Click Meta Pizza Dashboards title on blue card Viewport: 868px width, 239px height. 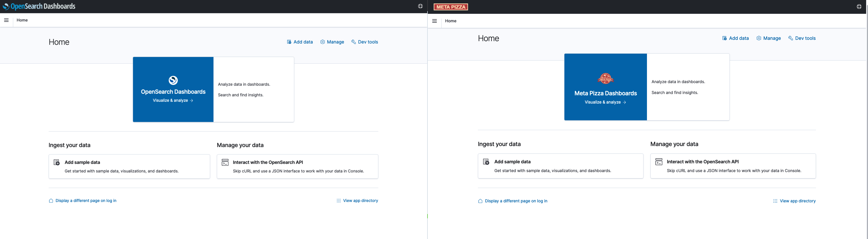[x=606, y=93]
